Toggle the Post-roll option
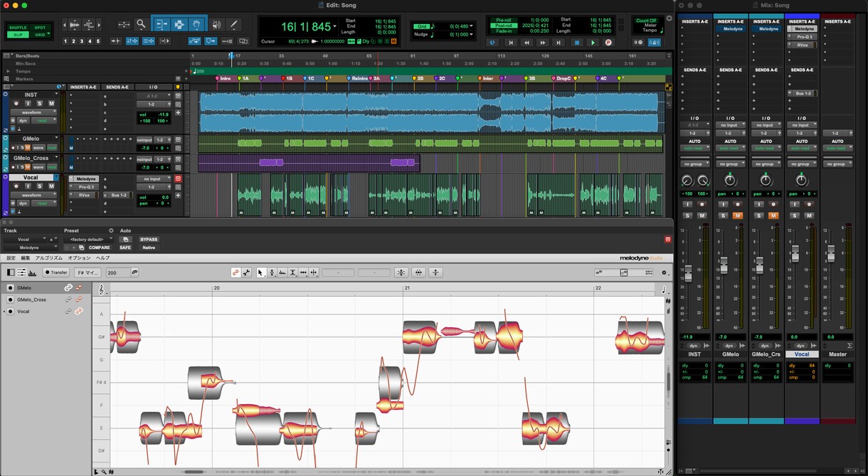 coord(503,25)
